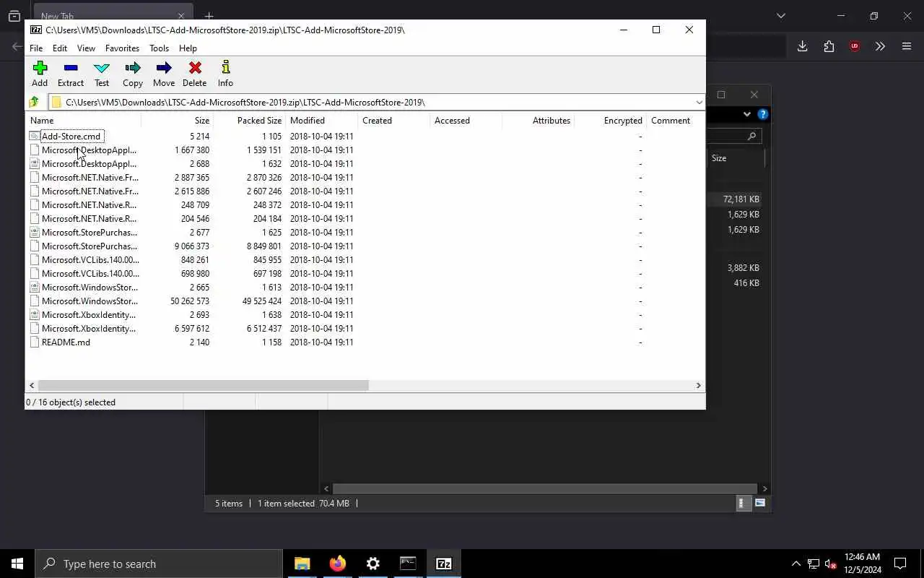Open Settings gear from the taskbar
The width and height of the screenshot is (924, 578).
[x=372, y=564]
